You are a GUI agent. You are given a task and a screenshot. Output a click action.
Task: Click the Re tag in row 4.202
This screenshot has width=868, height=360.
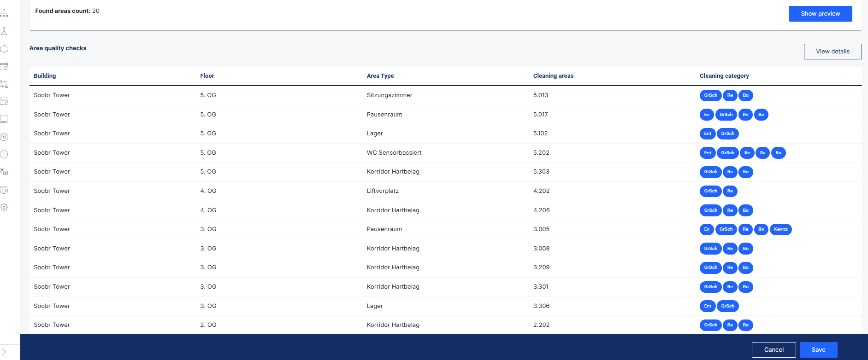[730, 191]
